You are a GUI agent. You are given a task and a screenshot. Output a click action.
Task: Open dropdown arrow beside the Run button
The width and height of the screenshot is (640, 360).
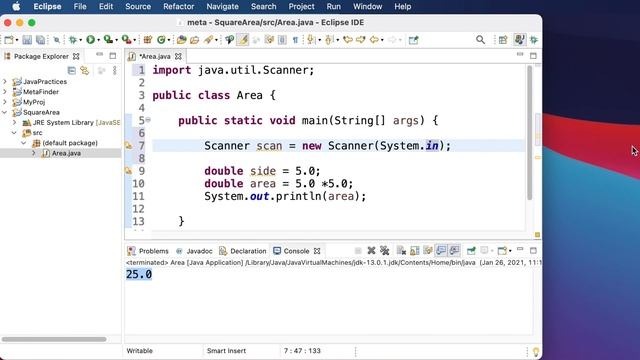(x=98, y=40)
